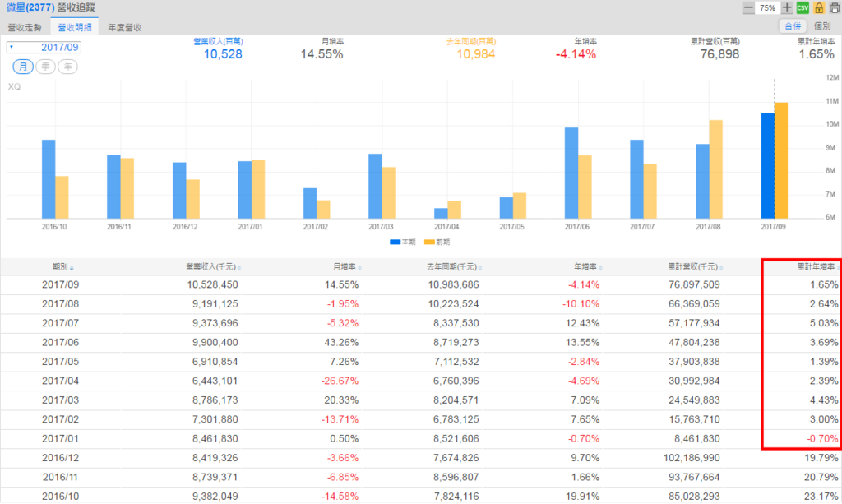Switch to 個別 individual view
The width and height of the screenshot is (842, 504).
[822, 25]
